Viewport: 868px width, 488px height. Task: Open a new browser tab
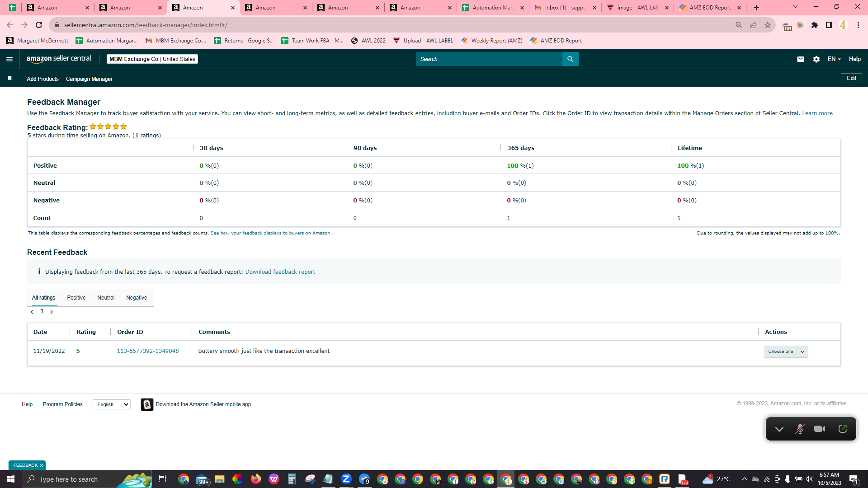pyautogui.click(x=756, y=8)
